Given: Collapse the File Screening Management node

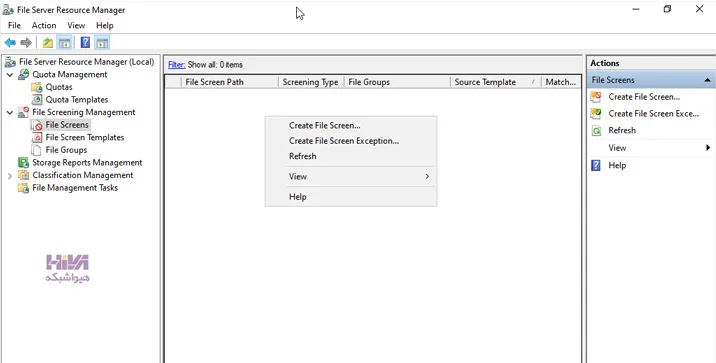Looking at the screenshot, I should coord(10,112).
